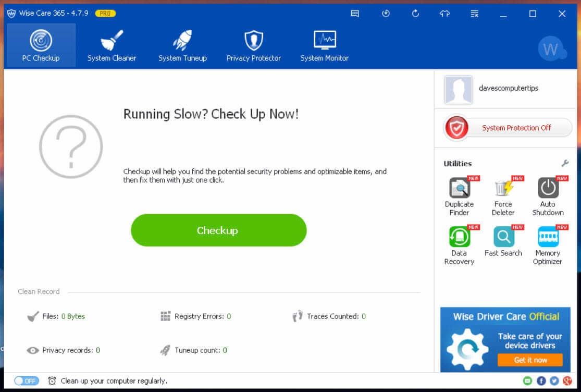Click the "Clean Record" section label
The image size is (581, 392).
click(39, 291)
